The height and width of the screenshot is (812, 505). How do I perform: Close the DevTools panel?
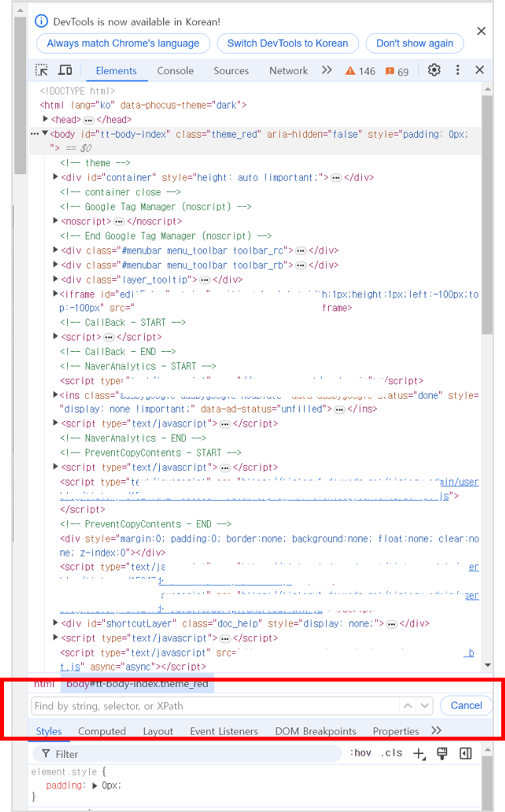[479, 70]
